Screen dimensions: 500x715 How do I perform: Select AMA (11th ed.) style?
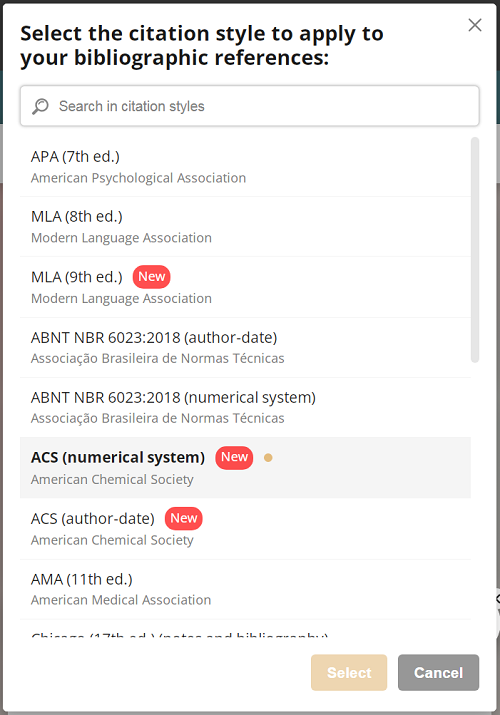pos(245,589)
